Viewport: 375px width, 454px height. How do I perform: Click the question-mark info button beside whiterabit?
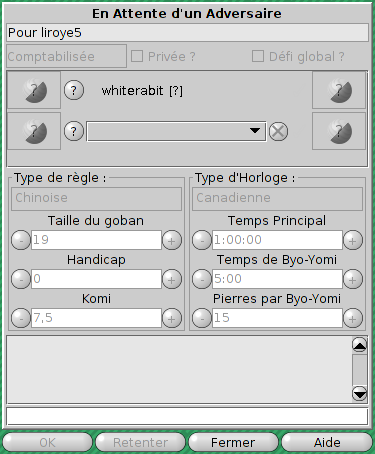pyautogui.click(x=74, y=90)
